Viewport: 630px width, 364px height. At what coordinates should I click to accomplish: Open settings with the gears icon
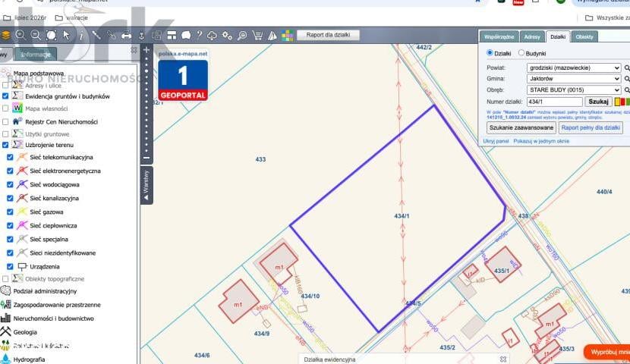[x=227, y=36]
